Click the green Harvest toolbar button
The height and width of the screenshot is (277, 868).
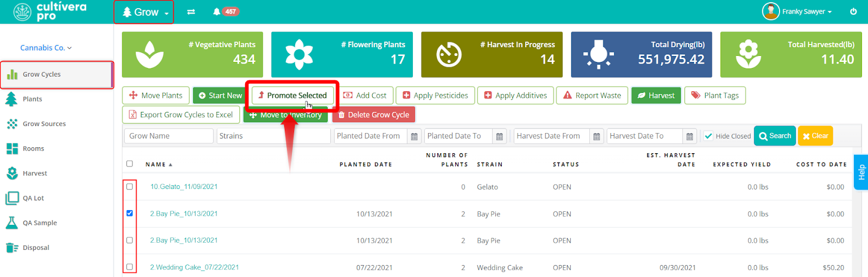click(x=656, y=96)
